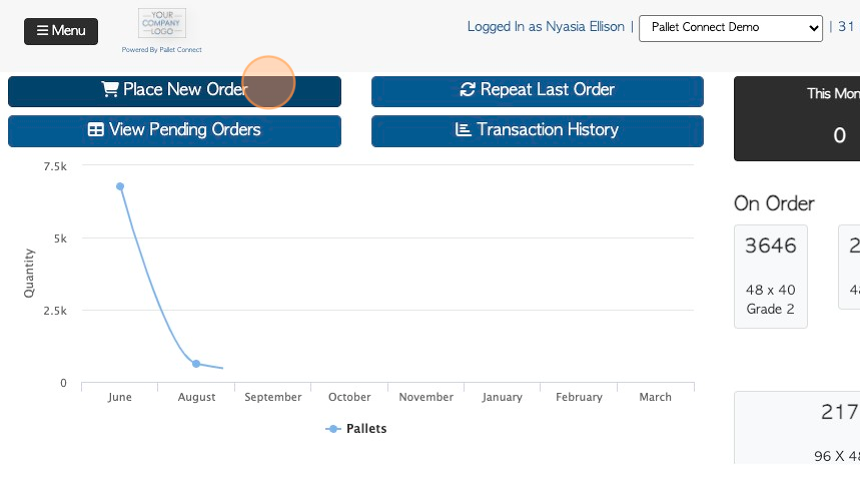
Task: Open Transaction History
Action: click(x=538, y=131)
